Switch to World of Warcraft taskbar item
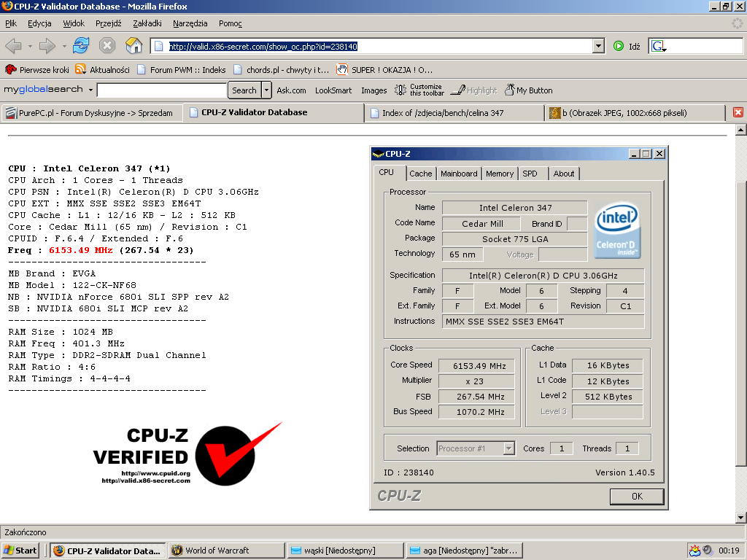Image resolution: width=747 pixels, height=560 pixels. coord(228,551)
